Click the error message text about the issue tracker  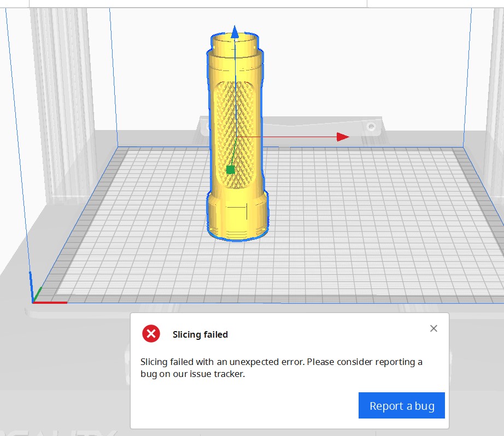(282, 368)
